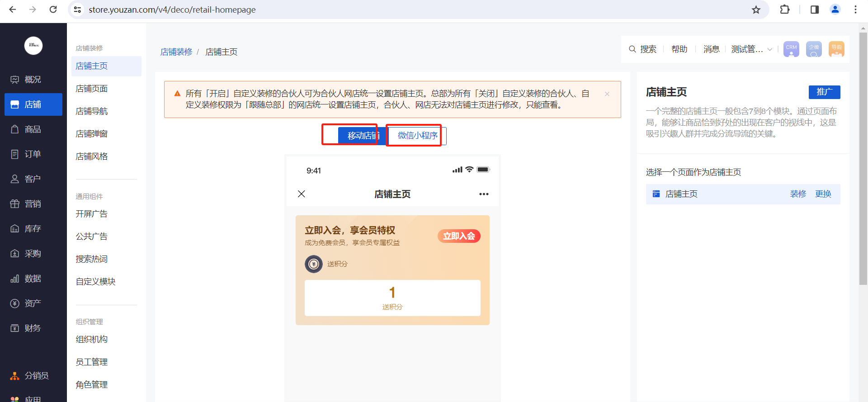Click the 更换 link
The height and width of the screenshot is (402, 868).
[x=823, y=194]
